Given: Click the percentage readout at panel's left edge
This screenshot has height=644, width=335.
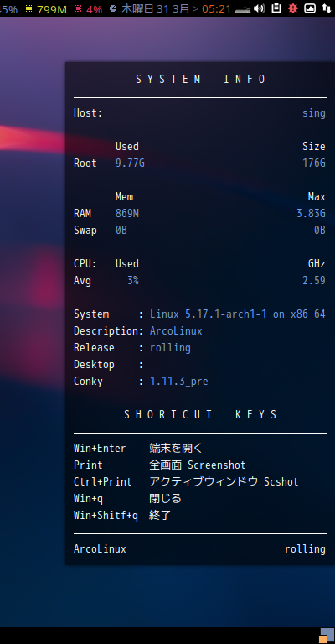Looking at the screenshot, I should 8,8.
